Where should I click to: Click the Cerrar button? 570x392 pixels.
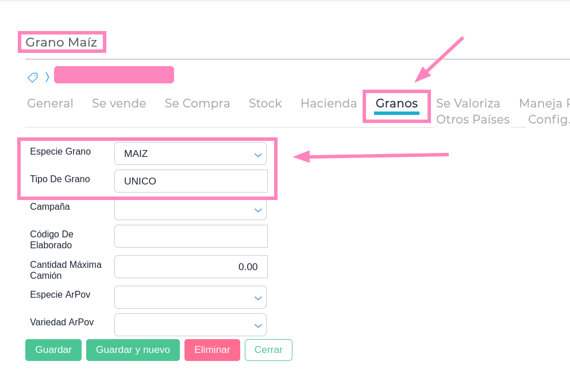point(268,350)
